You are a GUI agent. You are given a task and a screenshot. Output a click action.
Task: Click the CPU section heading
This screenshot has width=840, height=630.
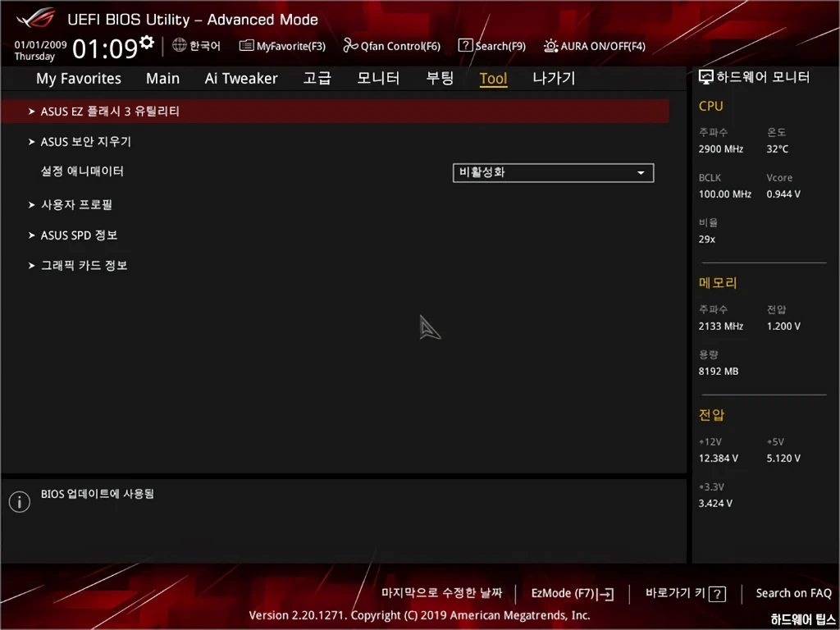[x=711, y=106]
